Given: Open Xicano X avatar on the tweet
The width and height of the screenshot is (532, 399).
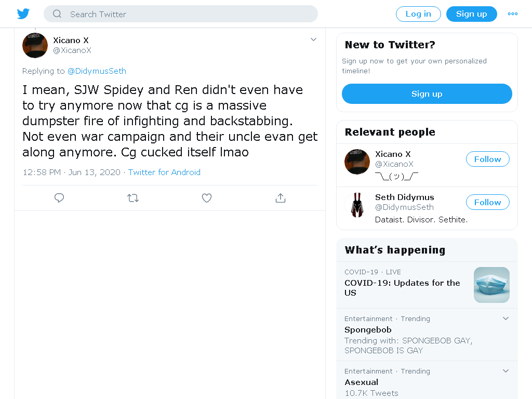Looking at the screenshot, I should pos(35,46).
